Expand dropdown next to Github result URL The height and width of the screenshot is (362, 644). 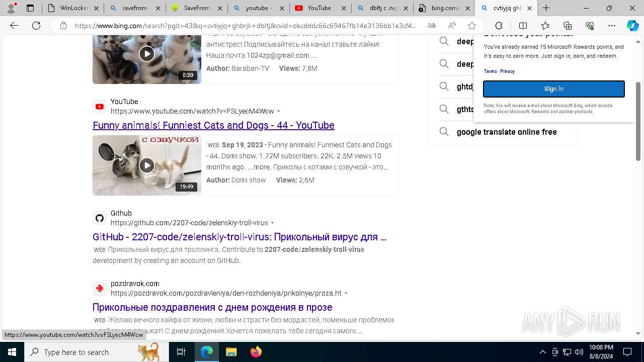pyautogui.click(x=273, y=223)
